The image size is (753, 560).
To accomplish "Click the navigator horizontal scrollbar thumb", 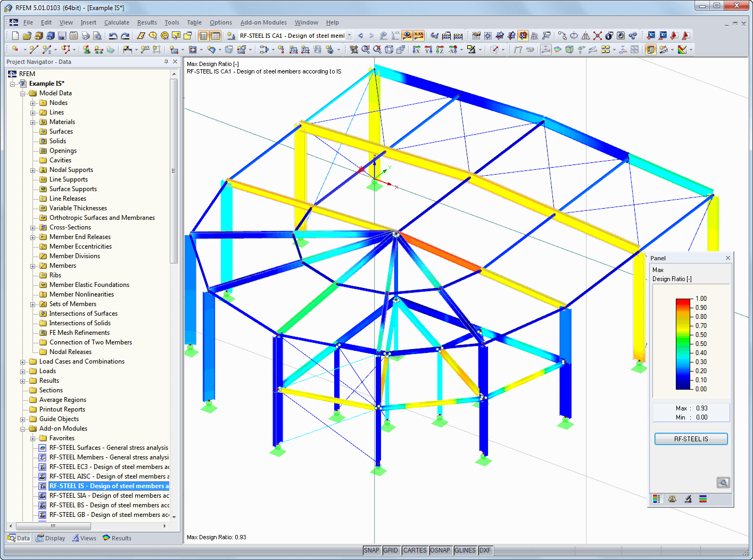I will click(x=53, y=526).
